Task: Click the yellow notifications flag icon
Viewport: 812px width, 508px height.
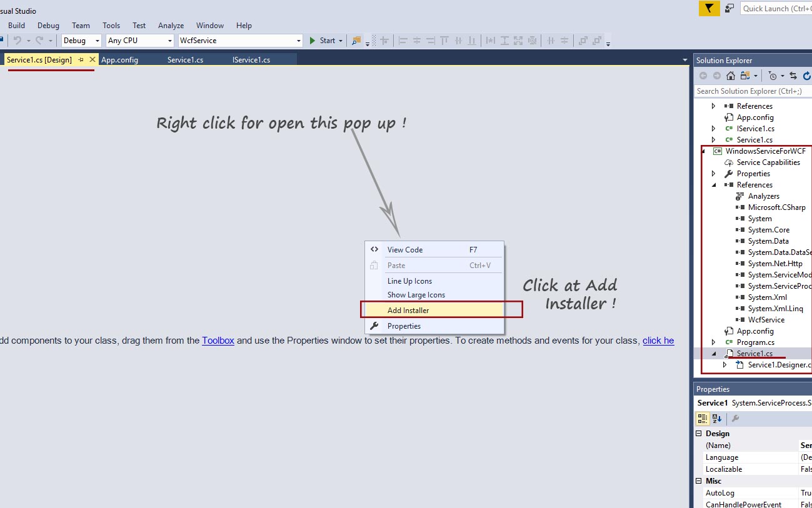Action: pyautogui.click(x=709, y=8)
